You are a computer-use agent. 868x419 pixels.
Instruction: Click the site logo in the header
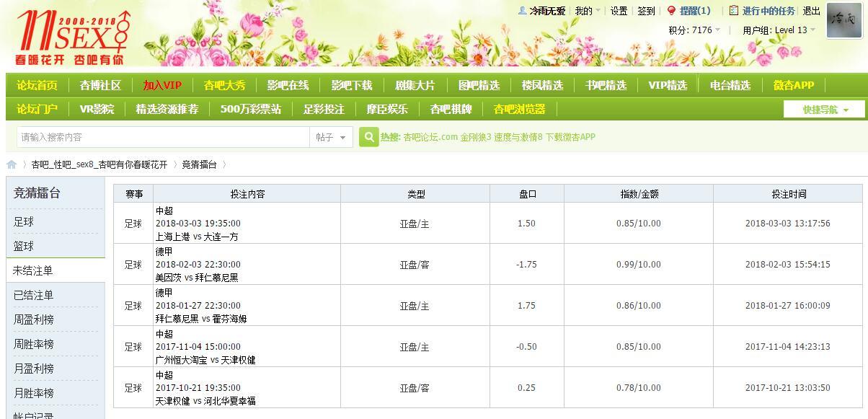[x=74, y=37]
